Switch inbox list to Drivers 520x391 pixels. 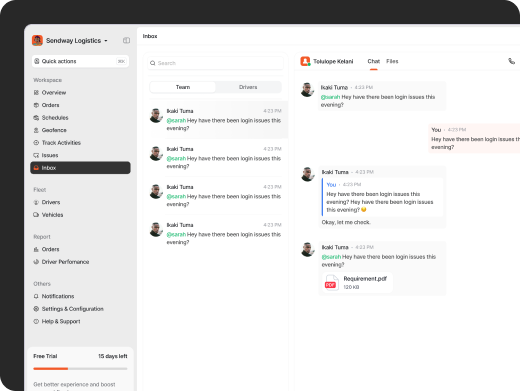(248, 87)
